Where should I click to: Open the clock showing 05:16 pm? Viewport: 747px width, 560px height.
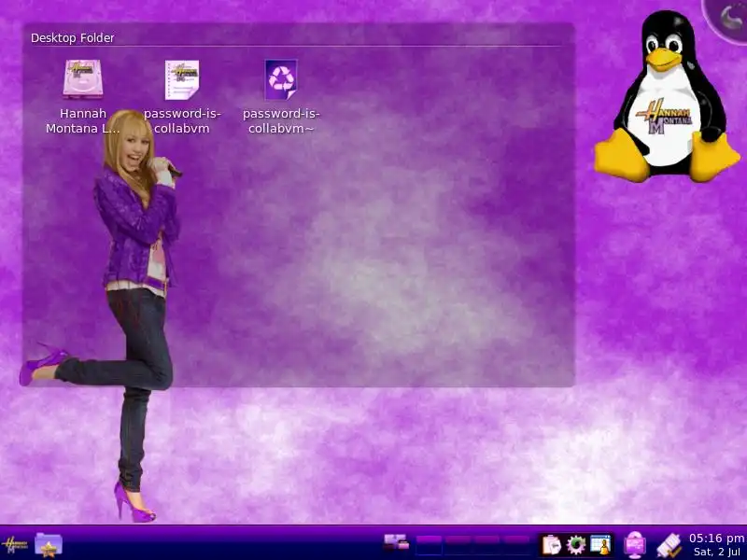[716, 545]
